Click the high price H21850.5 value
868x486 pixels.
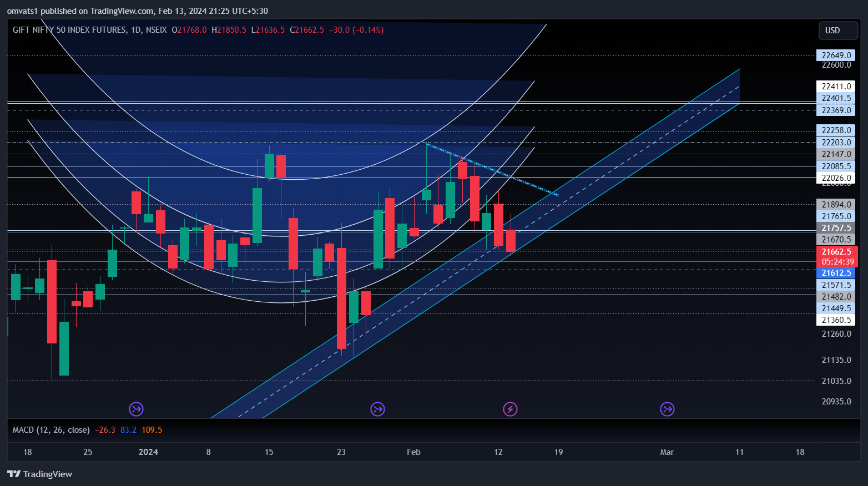coord(229,30)
